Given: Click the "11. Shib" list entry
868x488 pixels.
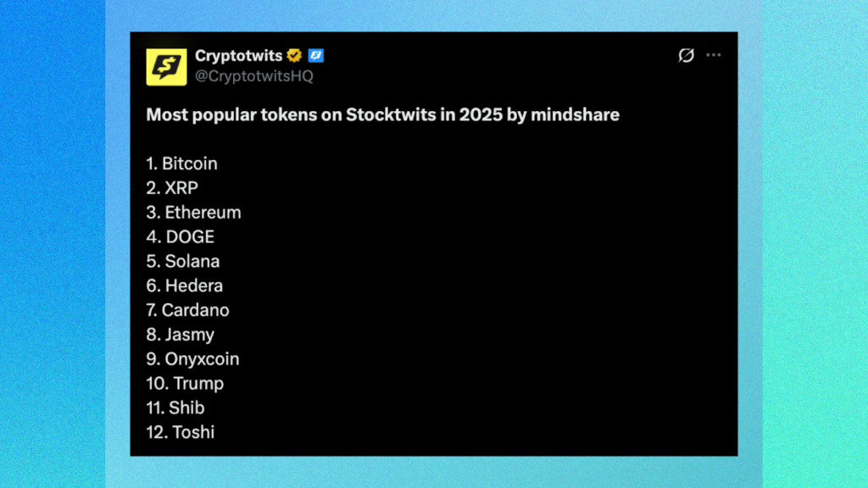Looking at the screenshot, I should (x=175, y=408).
